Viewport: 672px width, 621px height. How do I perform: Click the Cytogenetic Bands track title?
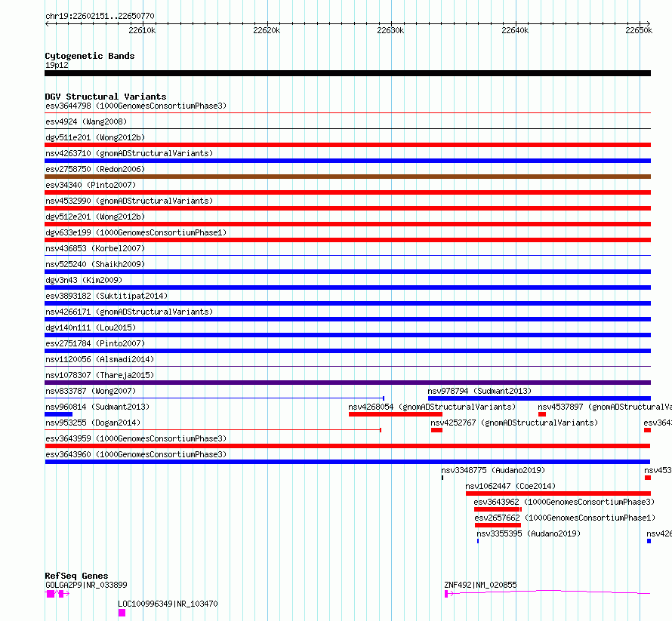90,56
